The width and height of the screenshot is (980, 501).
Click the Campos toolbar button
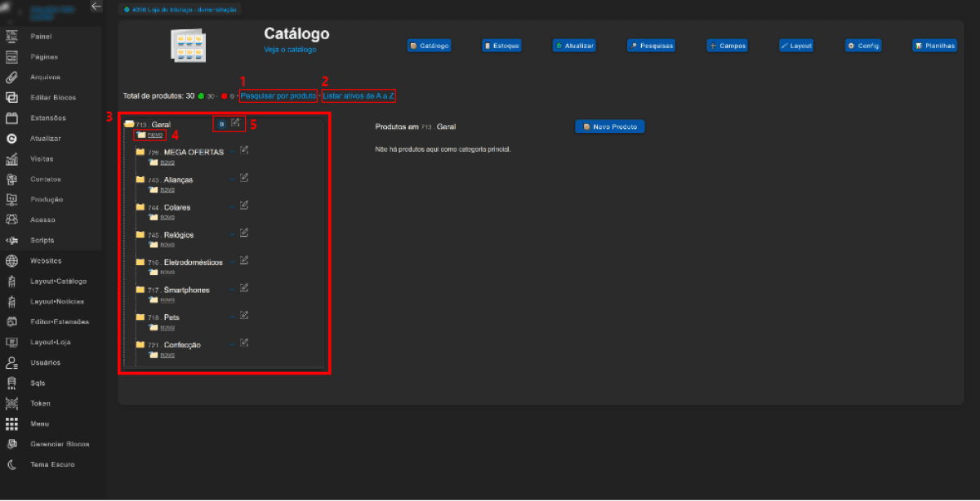pyautogui.click(x=728, y=46)
